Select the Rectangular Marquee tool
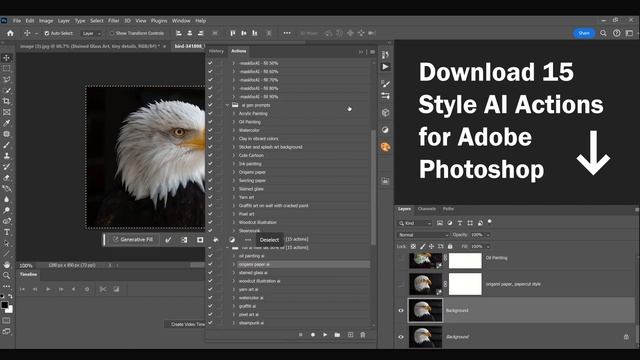The height and width of the screenshot is (360, 640). click(7, 69)
